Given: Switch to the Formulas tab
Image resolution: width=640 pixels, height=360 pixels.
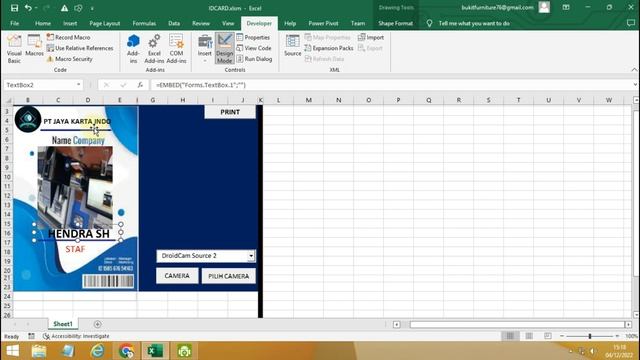Looking at the screenshot, I should click(x=144, y=23).
